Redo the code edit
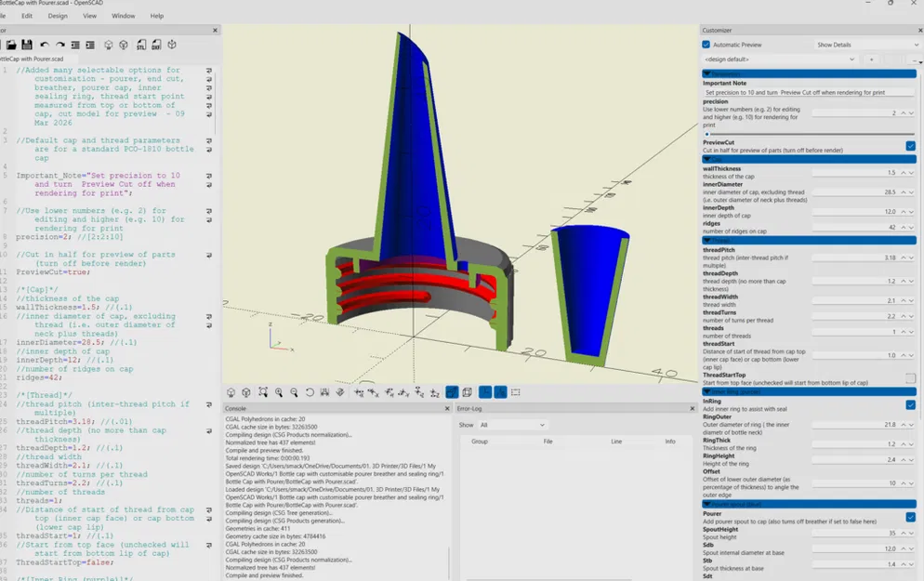 pos(59,44)
